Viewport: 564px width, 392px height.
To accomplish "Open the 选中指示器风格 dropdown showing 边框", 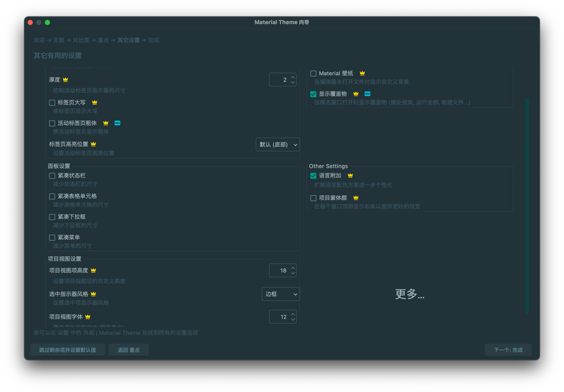I will pos(280,294).
